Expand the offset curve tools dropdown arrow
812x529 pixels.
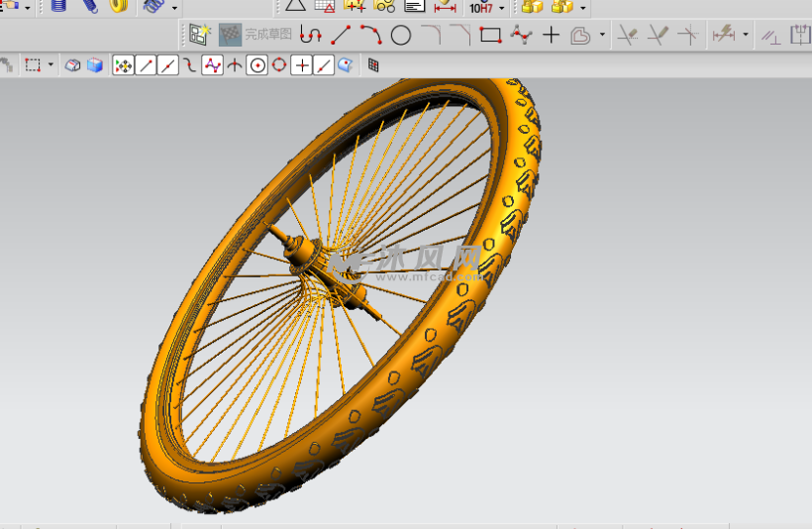click(602, 35)
